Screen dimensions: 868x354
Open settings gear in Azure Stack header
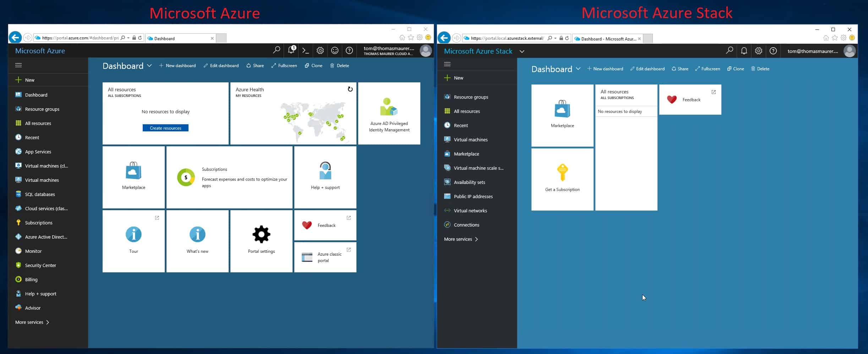coord(759,51)
